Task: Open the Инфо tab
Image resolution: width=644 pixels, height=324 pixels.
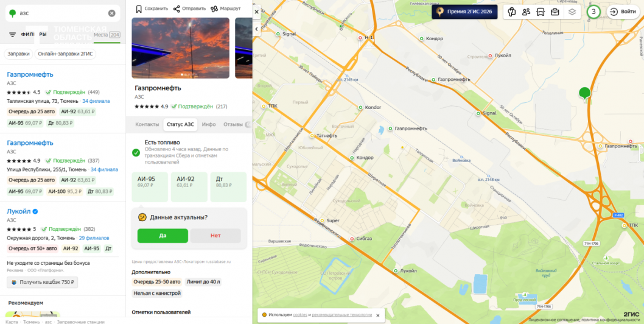Action: click(209, 125)
